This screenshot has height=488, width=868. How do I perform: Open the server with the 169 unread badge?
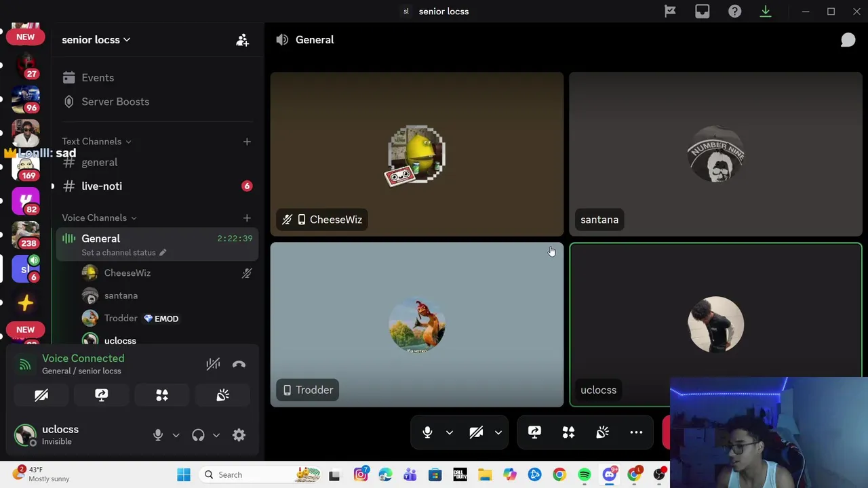coord(26,167)
